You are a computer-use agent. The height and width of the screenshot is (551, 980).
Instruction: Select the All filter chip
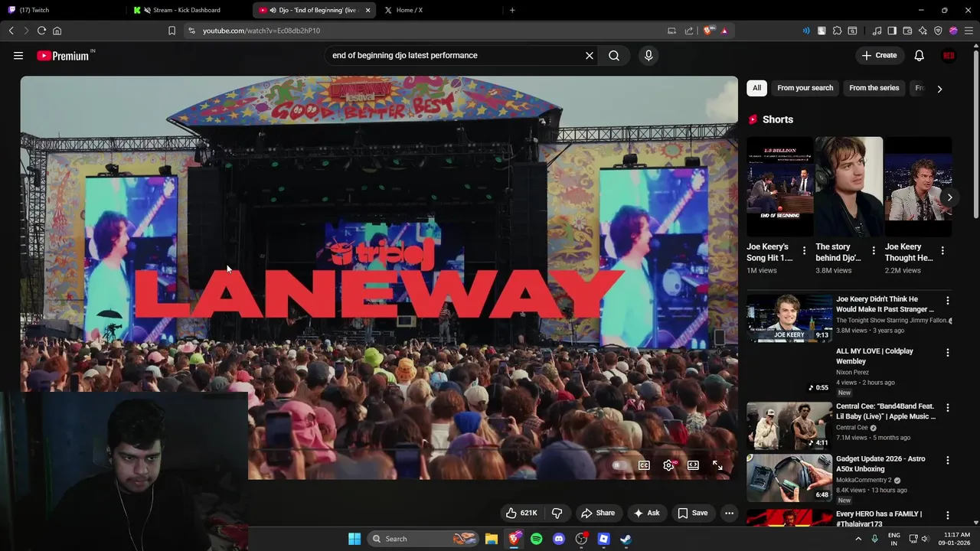click(756, 88)
